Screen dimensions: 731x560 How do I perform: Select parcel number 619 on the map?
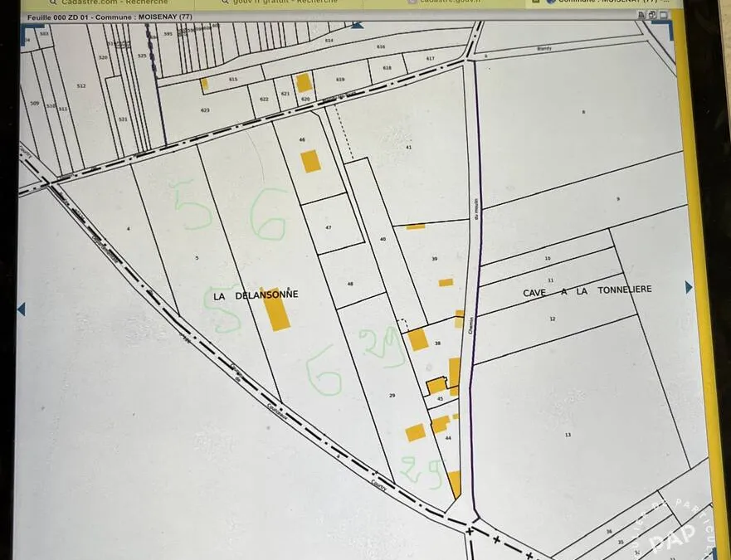click(340, 80)
